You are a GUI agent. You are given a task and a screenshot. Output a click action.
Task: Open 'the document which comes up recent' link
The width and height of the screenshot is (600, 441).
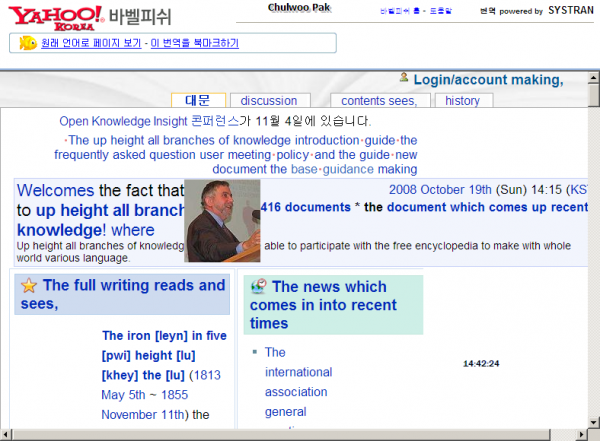point(476,207)
